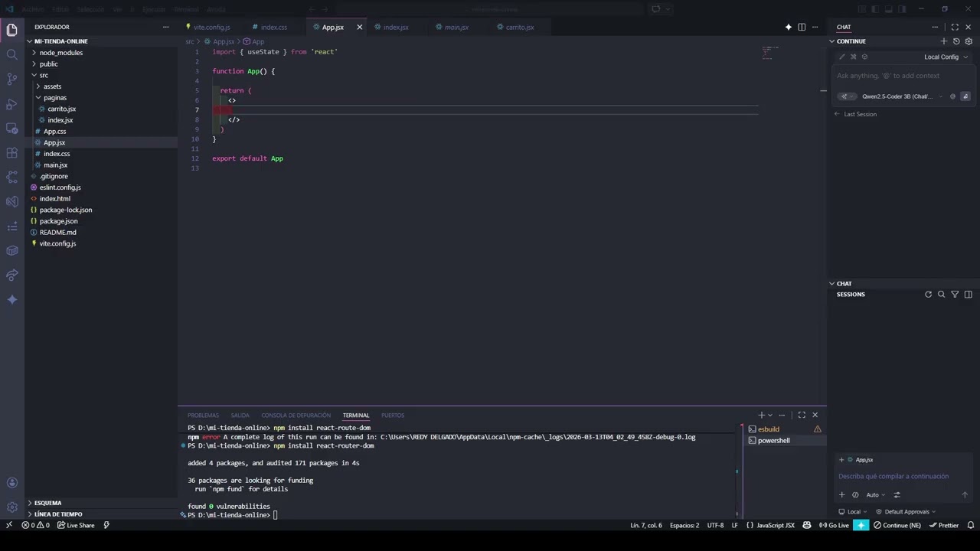Image resolution: width=980 pixels, height=551 pixels.
Task: Focus the 'Ask anything' Continue input
Action: click(x=903, y=76)
